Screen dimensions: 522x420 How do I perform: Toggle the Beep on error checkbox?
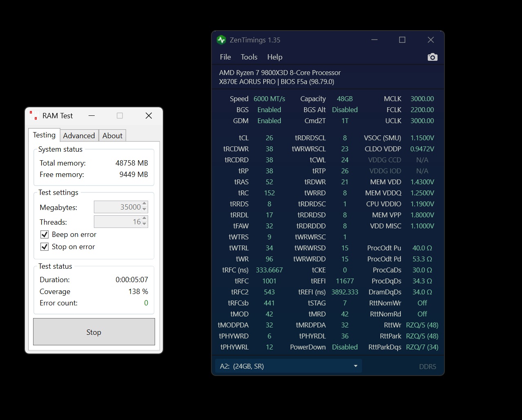click(x=44, y=234)
